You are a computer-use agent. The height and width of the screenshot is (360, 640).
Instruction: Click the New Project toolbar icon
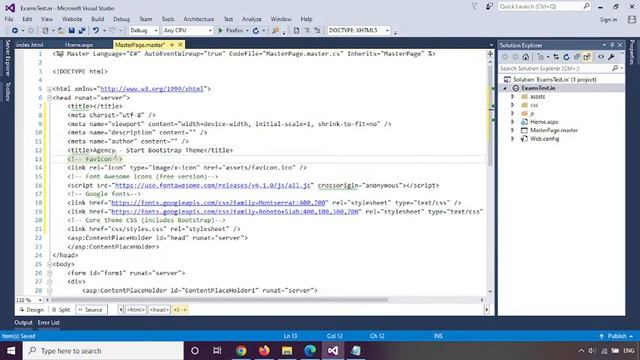45,31
